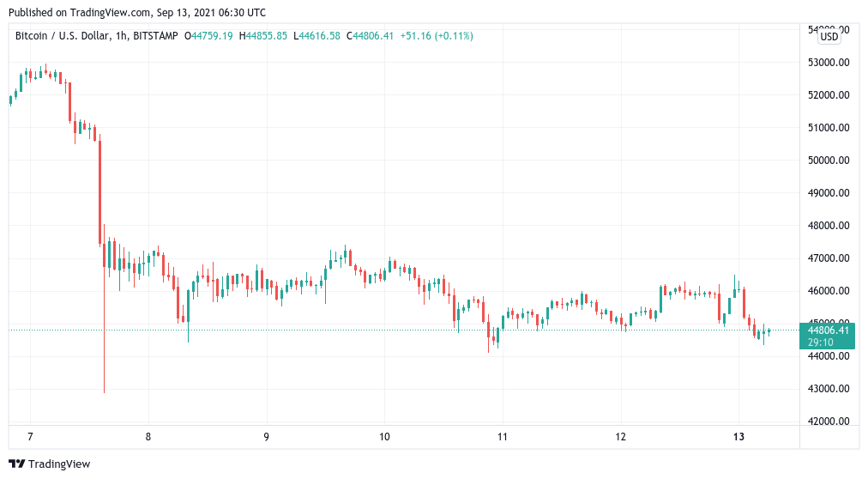Click the 50000.00 price axis label

(x=829, y=161)
